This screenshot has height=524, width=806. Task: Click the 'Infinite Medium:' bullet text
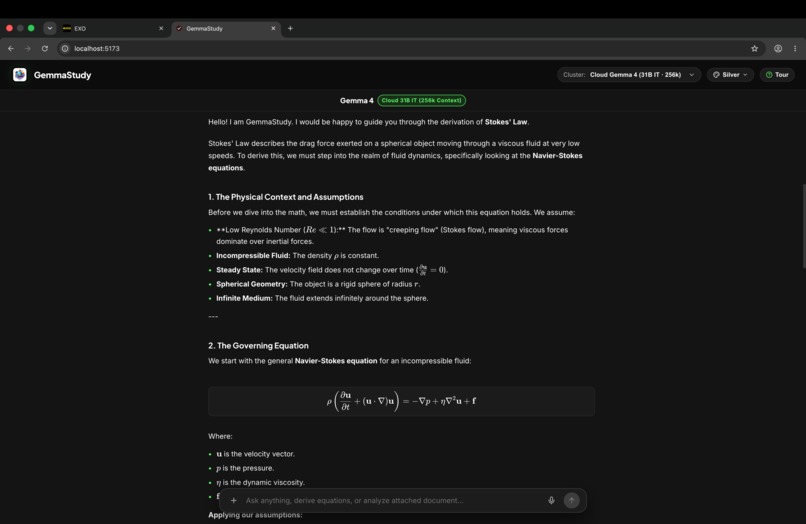click(244, 298)
